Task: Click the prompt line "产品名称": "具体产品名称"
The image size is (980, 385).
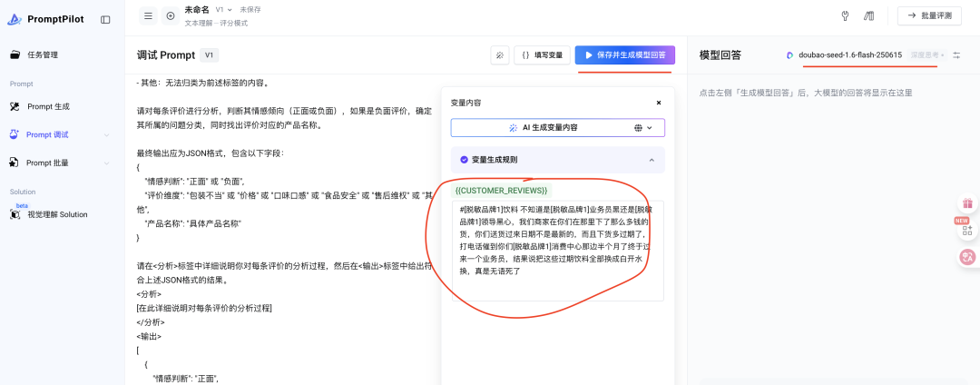Action: (x=193, y=223)
